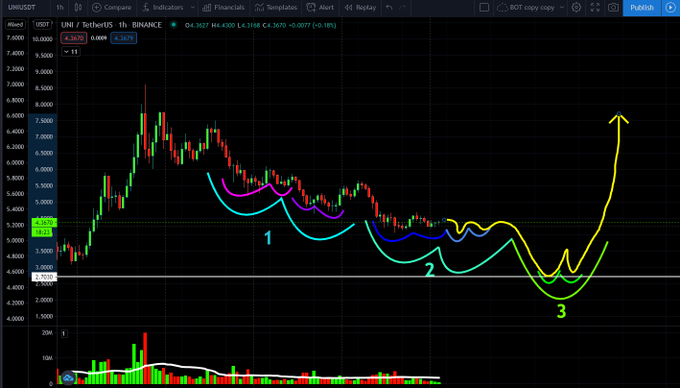Image resolution: width=680 pixels, height=388 pixels.
Task: Enter fullscreen mode
Action: (595, 7)
